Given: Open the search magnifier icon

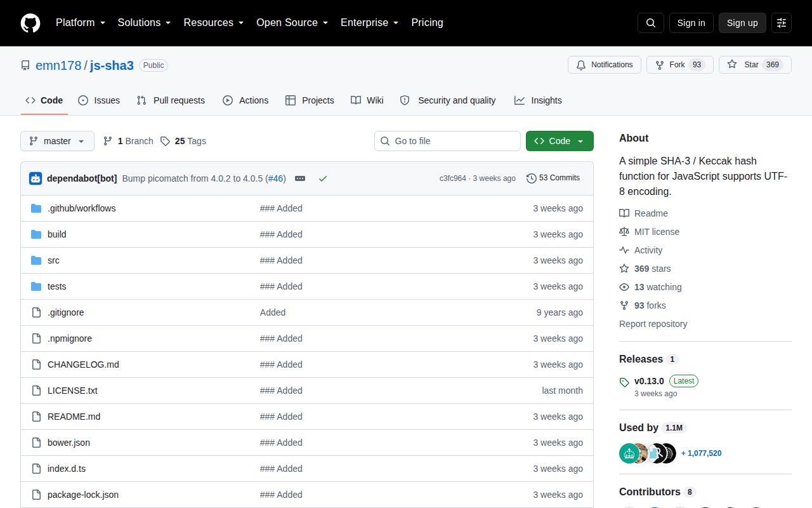Looking at the screenshot, I should 651,23.
